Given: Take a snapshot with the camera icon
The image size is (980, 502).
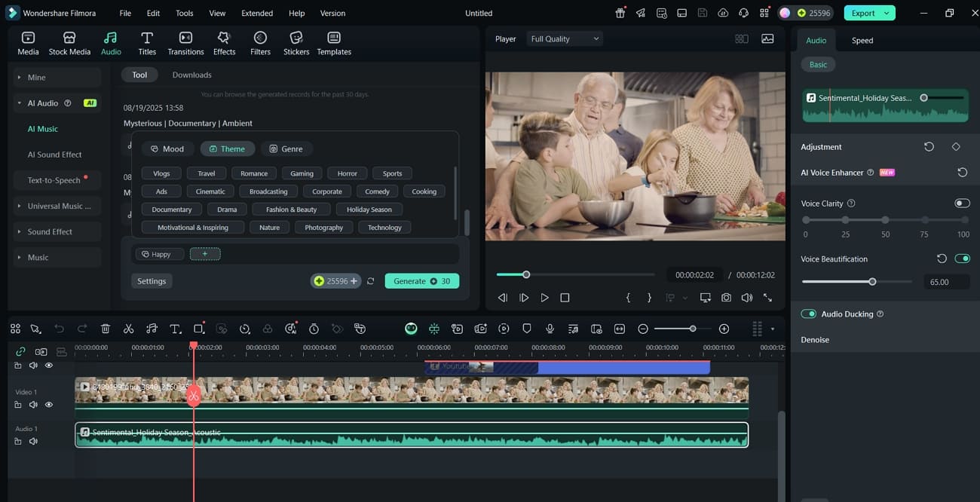Looking at the screenshot, I should (726, 298).
